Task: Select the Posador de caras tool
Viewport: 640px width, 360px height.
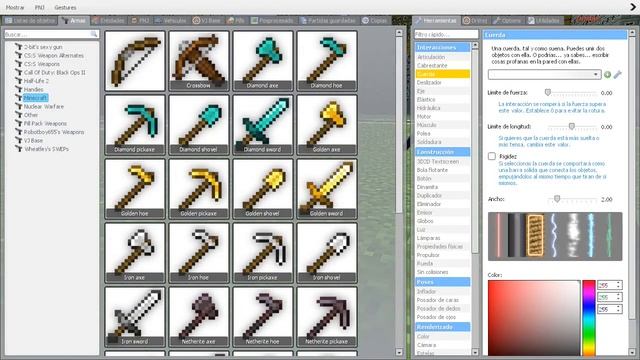Action: pyautogui.click(x=442, y=300)
